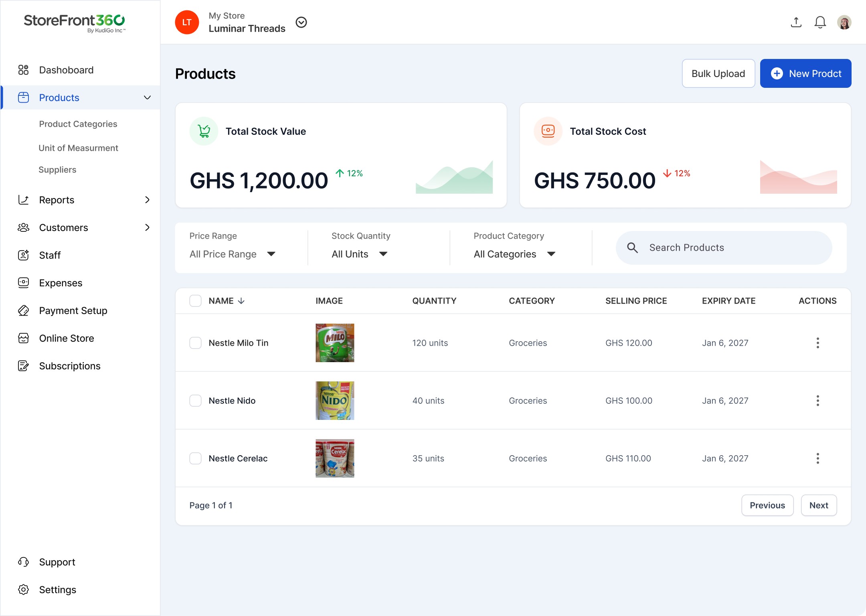
Task: Click the Settings gear icon
Action: (24, 590)
